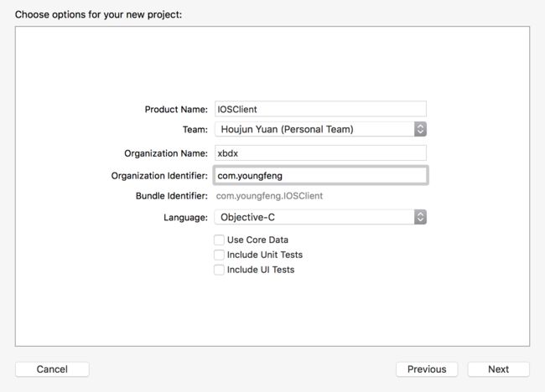545x392 pixels.
Task: Enable the Use Core Data checkbox
Action: tap(219, 240)
